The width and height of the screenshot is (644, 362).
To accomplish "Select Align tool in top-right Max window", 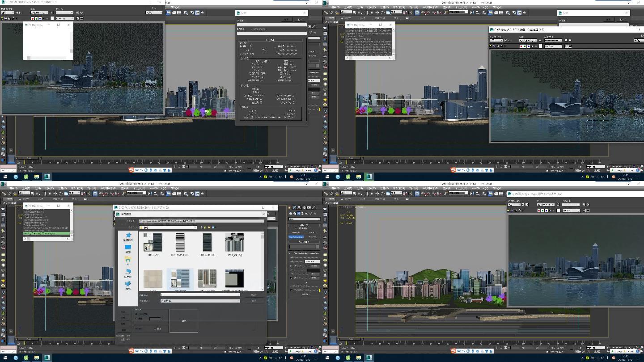I will 477,12.
